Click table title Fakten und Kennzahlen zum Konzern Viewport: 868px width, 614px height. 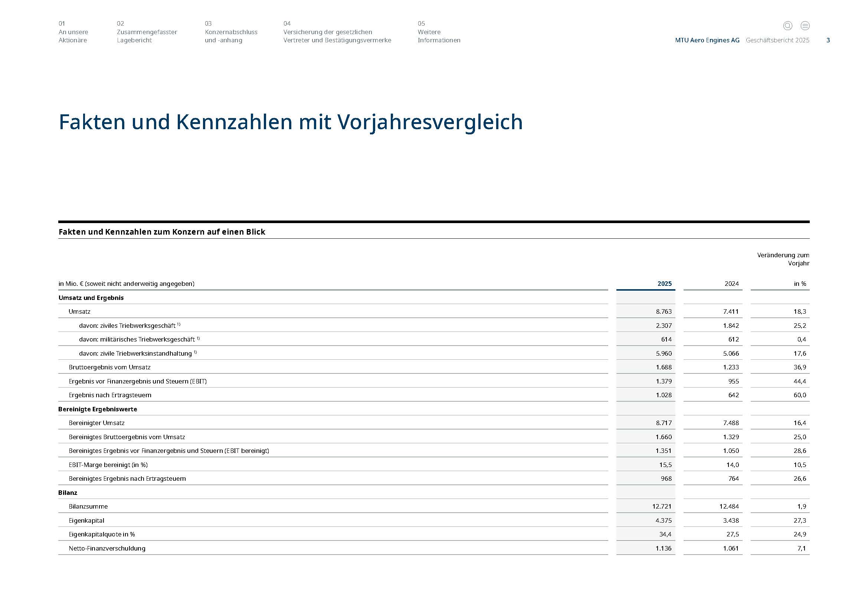[x=162, y=232]
